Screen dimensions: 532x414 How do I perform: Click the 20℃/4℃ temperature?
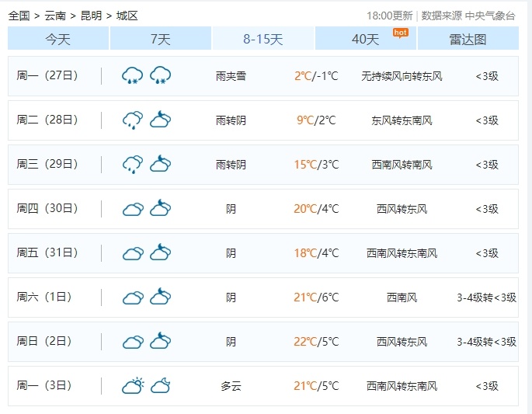click(316, 209)
